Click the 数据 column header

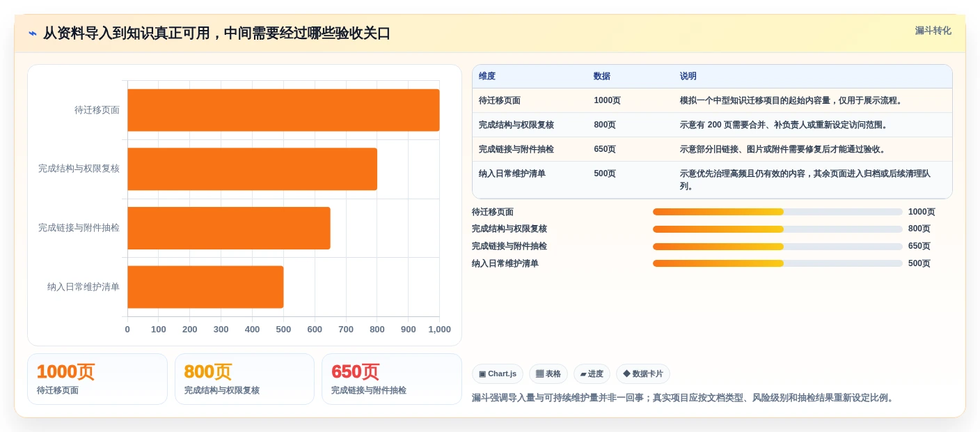tap(602, 77)
